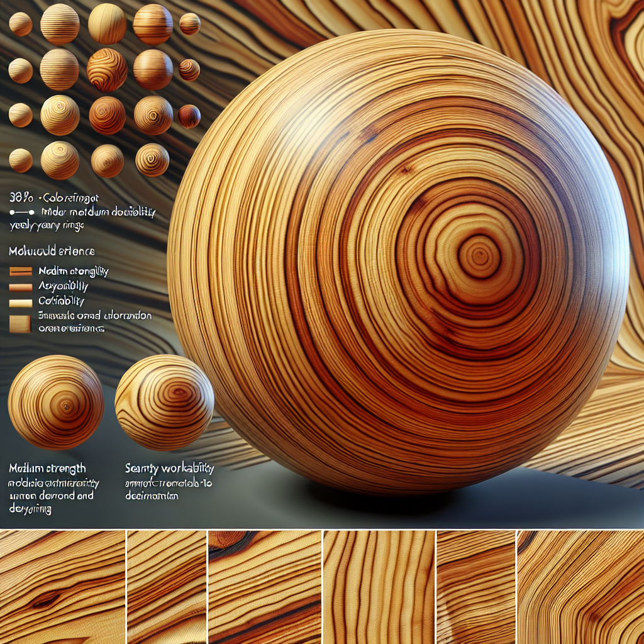Screen dimensions: 644x644
Task: Select the small sphere with swirling burl pattern
Action: click(x=107, y=70)
